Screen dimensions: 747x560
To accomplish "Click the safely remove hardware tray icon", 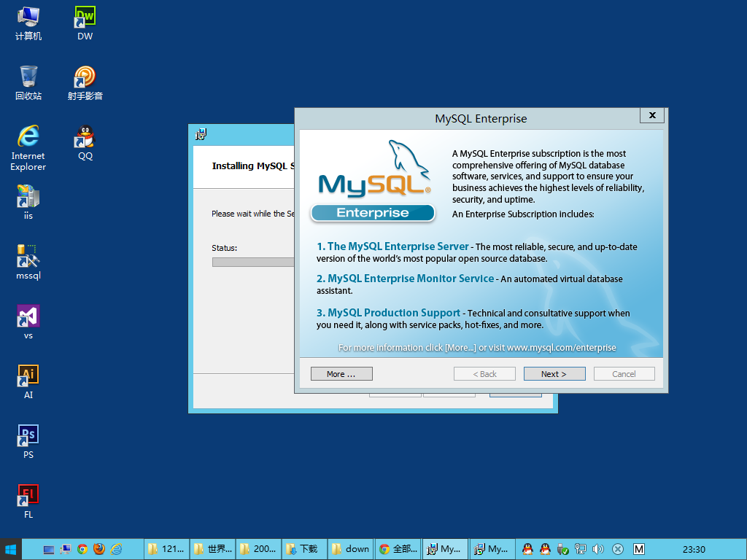I will 562,550.
